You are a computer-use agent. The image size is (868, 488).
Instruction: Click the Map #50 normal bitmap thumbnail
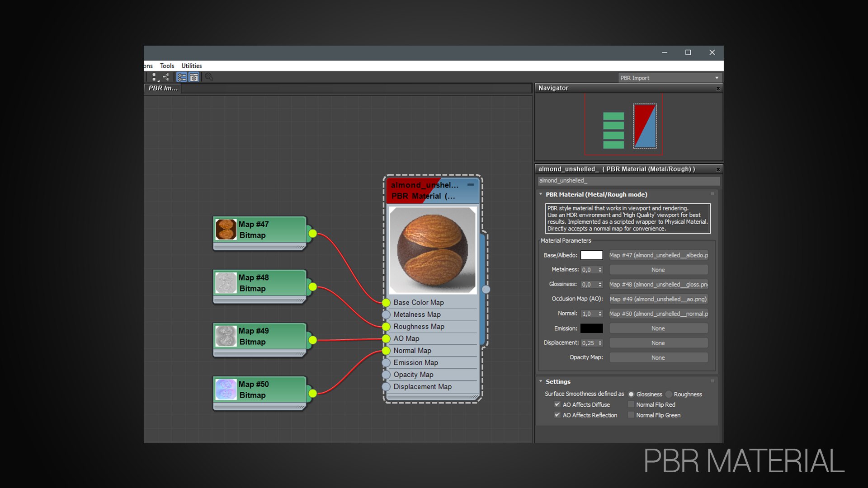coord(226,389)
